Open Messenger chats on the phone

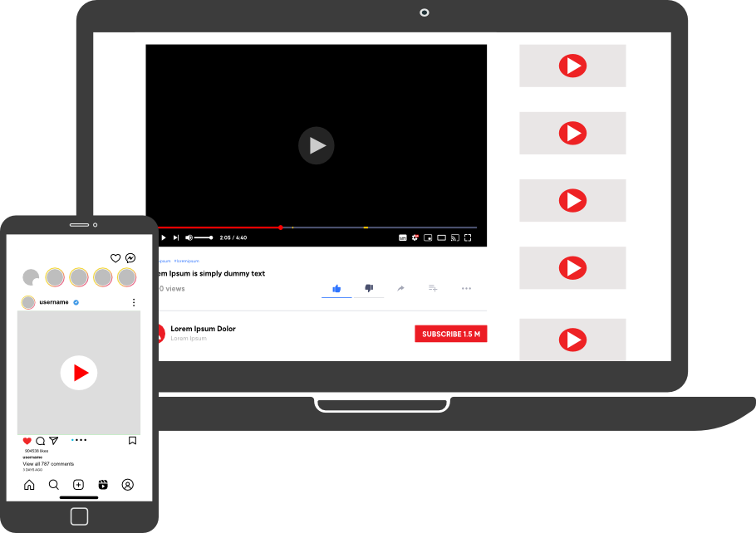pos(130,258)
